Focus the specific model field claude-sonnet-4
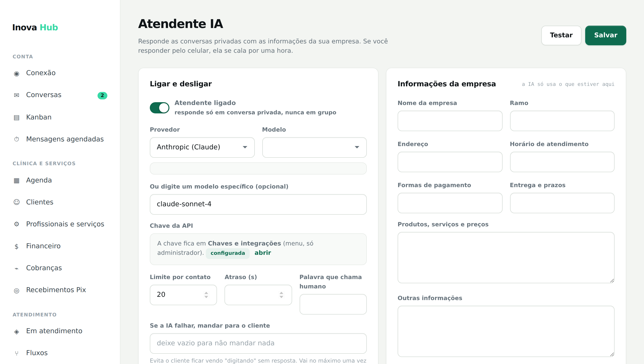 258,204
